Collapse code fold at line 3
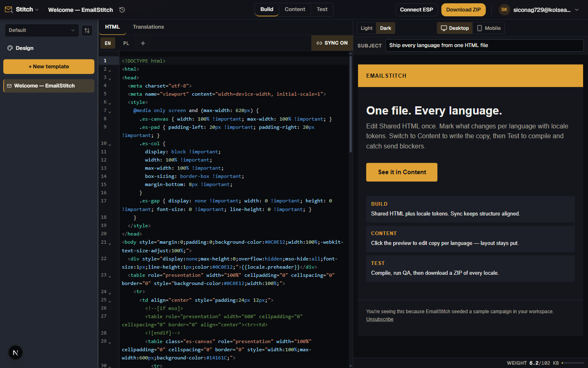This screenshot has width=588, height=368. pos(110,79)
